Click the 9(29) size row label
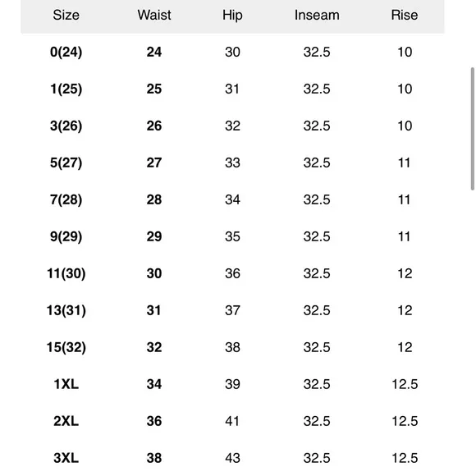This screenshot has height=476, width=476. click(x=66, y=237)
